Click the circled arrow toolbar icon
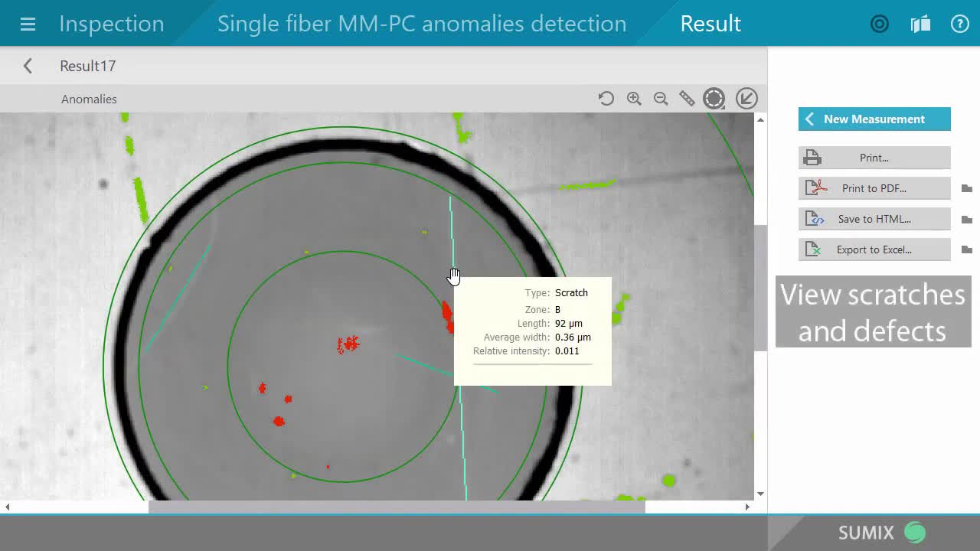Screen dimensions: 980x551 point(746,99)
